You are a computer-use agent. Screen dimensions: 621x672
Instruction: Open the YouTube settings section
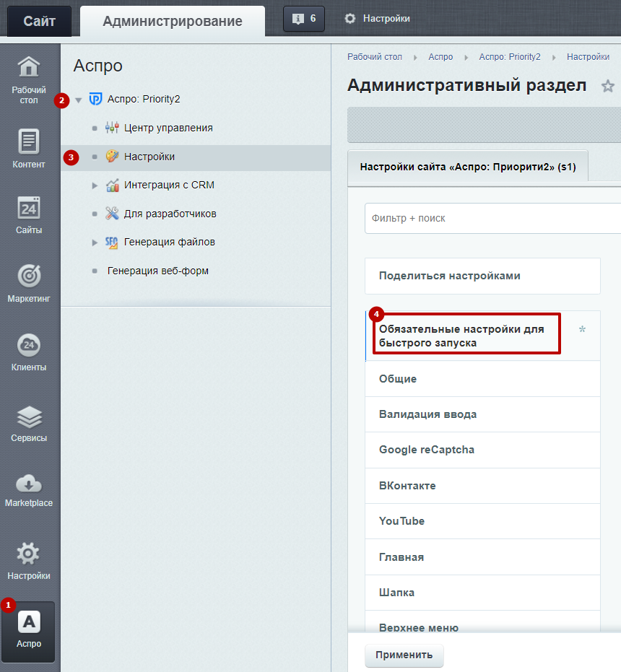(482, 521)
